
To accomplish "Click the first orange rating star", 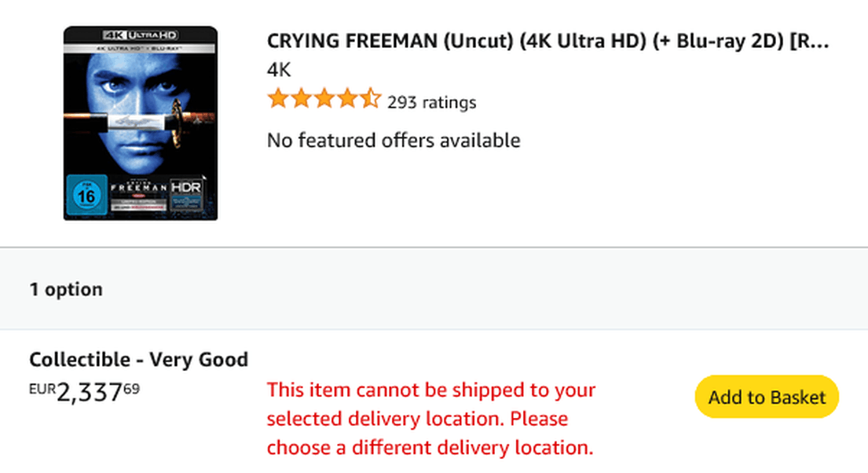I will (278, 99).
